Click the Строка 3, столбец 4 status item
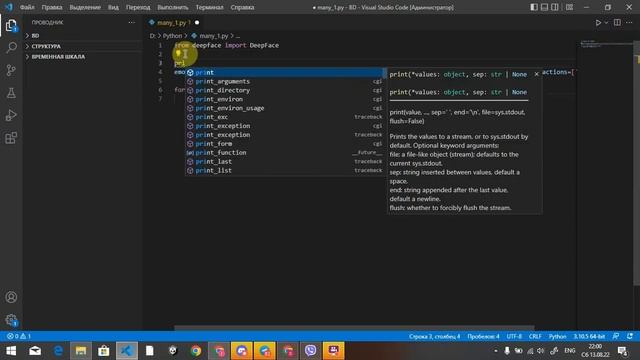Screen dimensions: 640x360 [434, 336]
